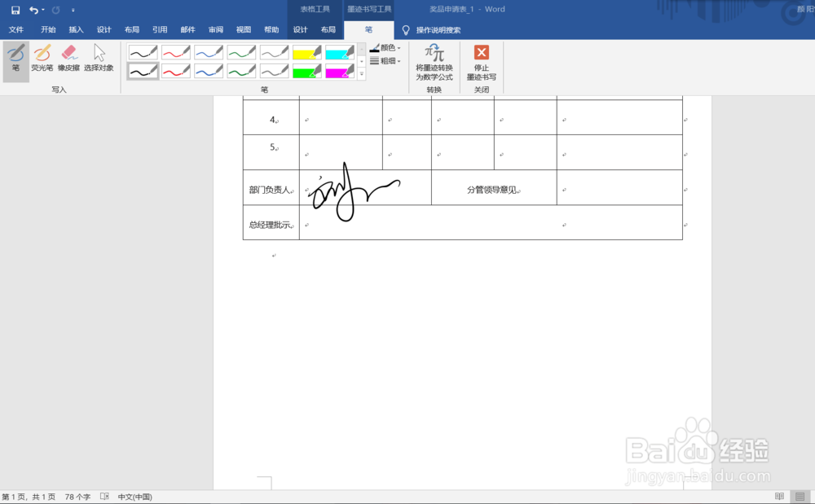Click the Save icon in quick access toolbar
The image size is (815, 504).
[x=13, y=8]
